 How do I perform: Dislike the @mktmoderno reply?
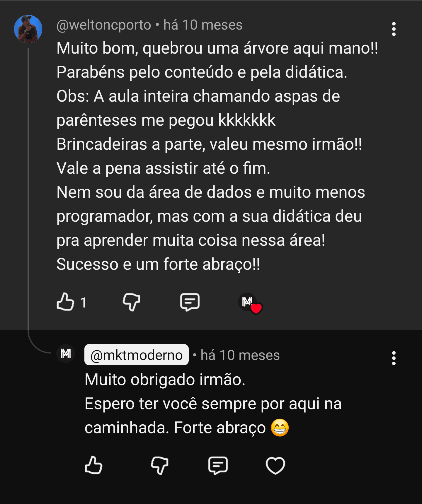click(159, 465)
